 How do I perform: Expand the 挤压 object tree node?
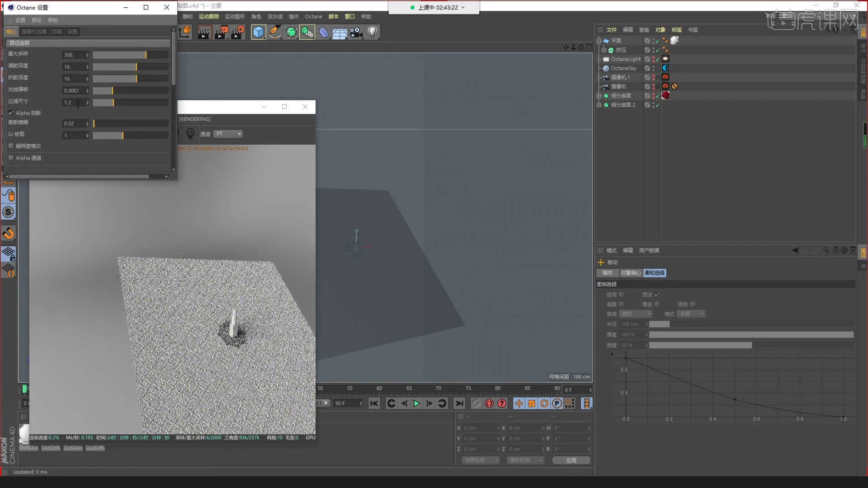[604, 50]
